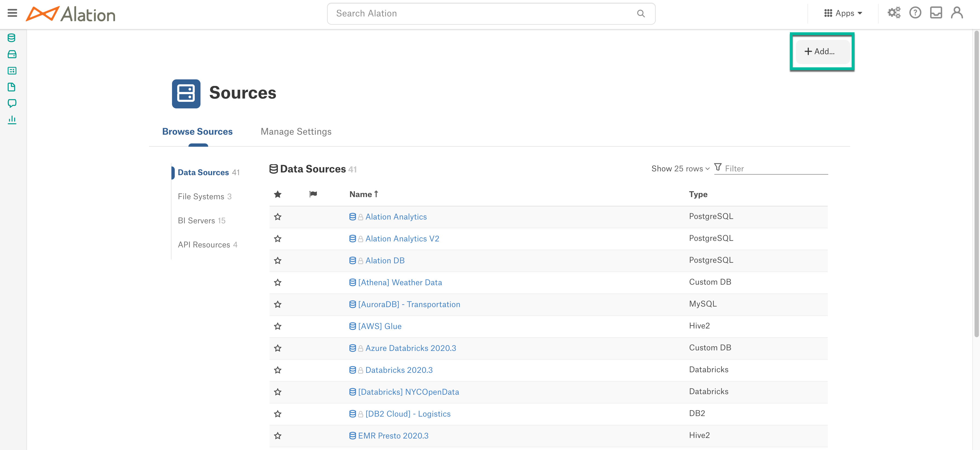The image size is (980, 450).
Task: Open the user account profile icon
Action: (957, 13)
